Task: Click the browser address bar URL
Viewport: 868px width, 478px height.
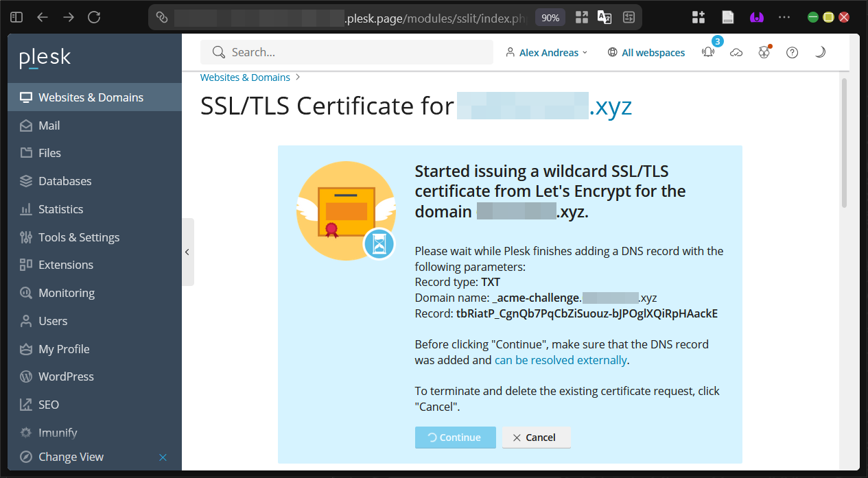Action: pos(350,18)
